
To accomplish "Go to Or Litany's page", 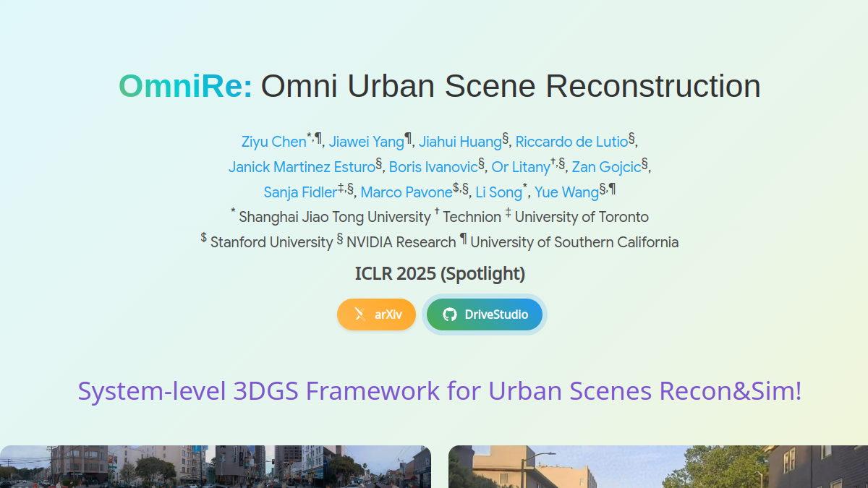I will pyautogui.click(x=521, y=167).
